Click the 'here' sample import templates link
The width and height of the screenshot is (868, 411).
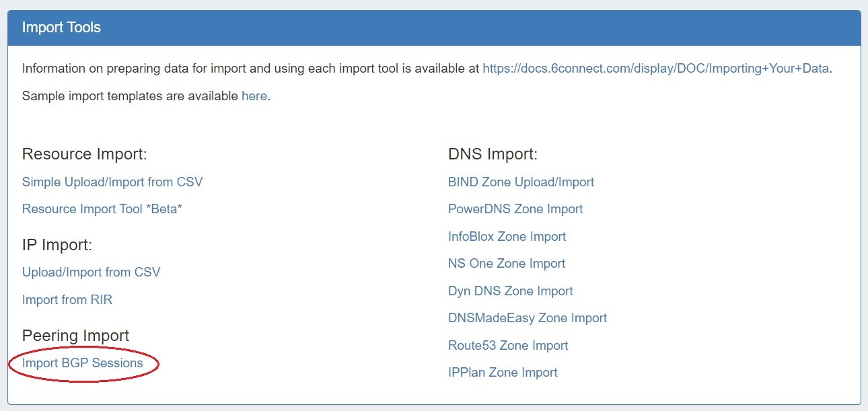pos(254,96)
